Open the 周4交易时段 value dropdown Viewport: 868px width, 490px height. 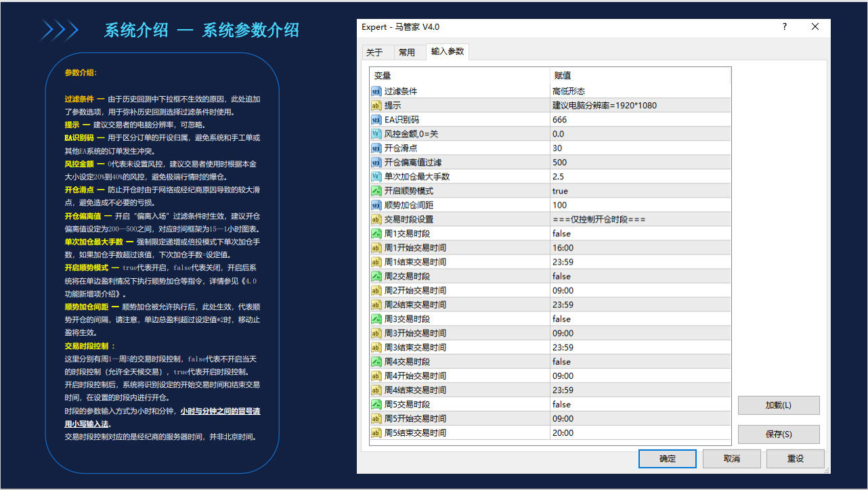click(640, 361)
